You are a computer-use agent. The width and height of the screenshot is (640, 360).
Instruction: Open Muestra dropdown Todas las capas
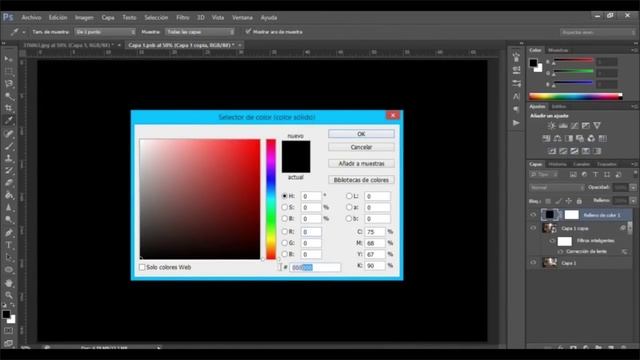200,32
